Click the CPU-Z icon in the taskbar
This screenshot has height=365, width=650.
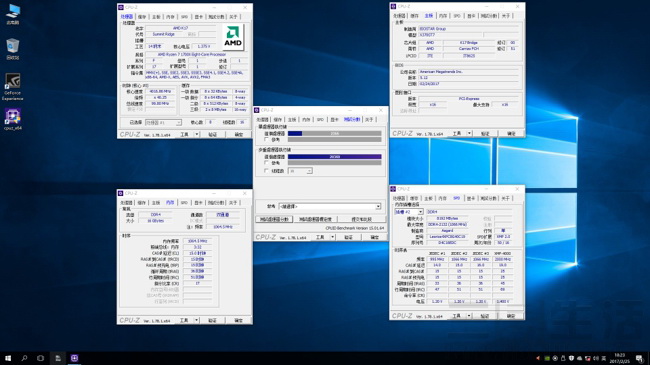point(74,358)
